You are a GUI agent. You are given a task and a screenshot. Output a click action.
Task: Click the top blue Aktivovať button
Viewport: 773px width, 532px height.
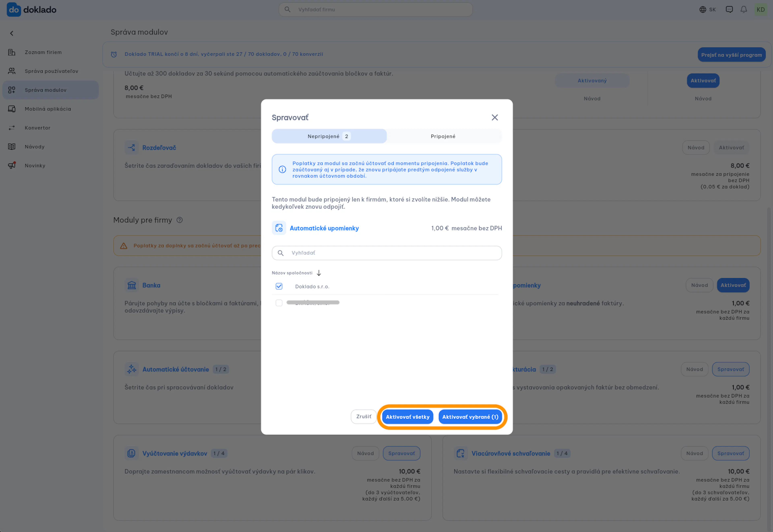pyautogui.click(x=703, y=81)
